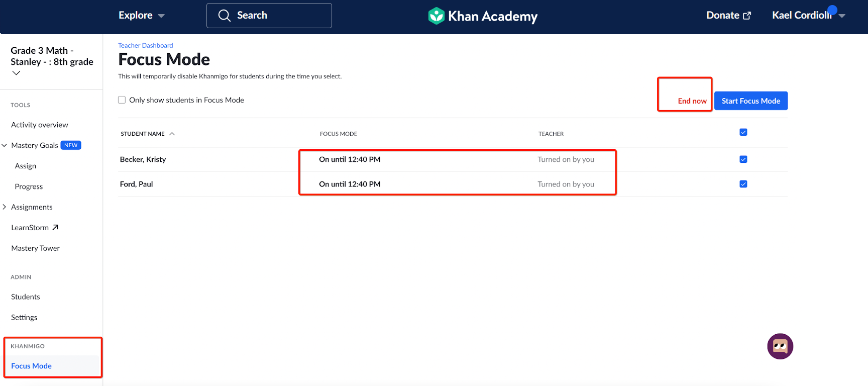Toggle the select-all checkbox in header

[743, 132]
